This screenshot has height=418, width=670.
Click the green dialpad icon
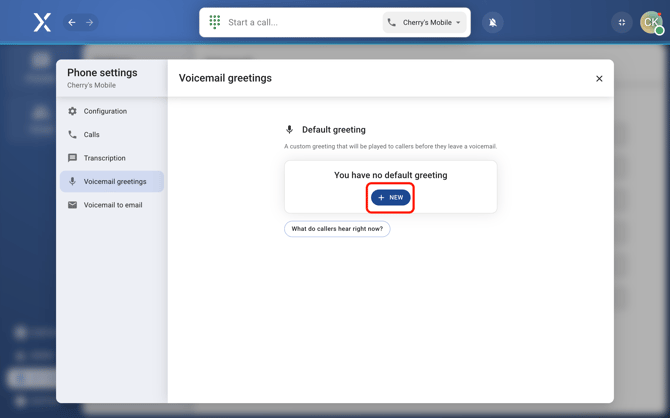coord(215,22)
